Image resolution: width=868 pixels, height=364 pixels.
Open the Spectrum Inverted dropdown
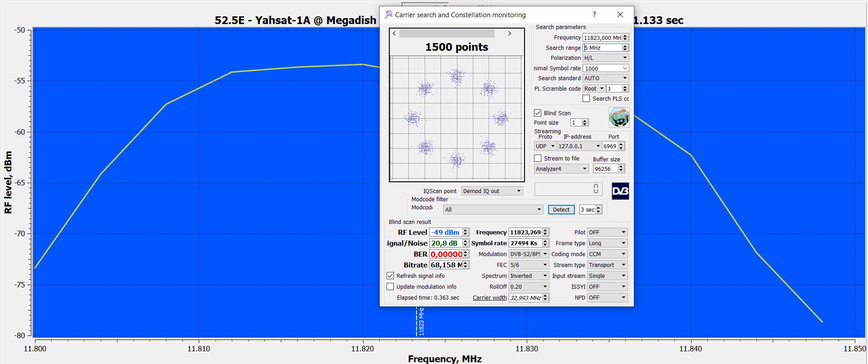point(529,276)
